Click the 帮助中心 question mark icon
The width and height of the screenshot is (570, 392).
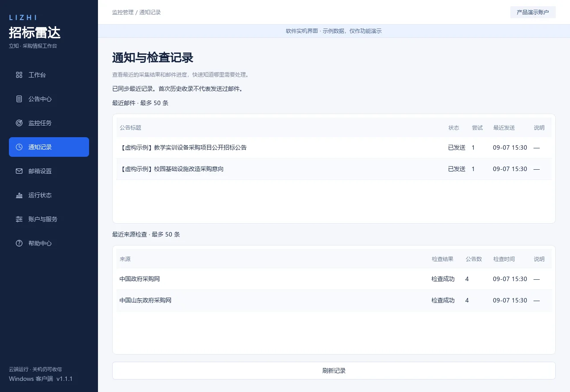point(19,243)
